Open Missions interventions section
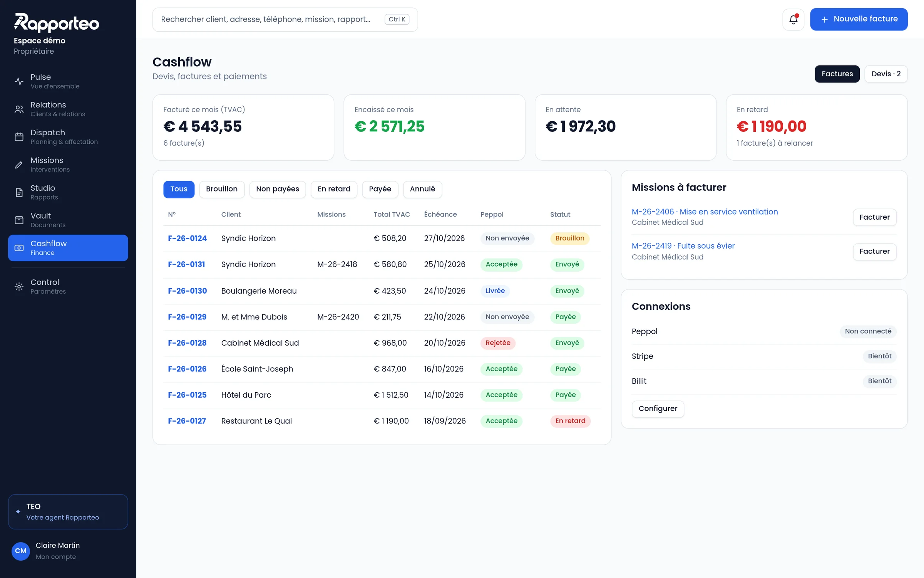Viewport: 924px width, 578px height. pyautogui.click(x=68, y=165)
